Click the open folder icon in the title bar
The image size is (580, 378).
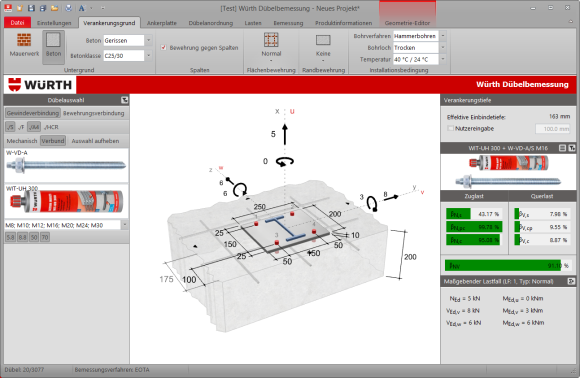click(54, 8)
